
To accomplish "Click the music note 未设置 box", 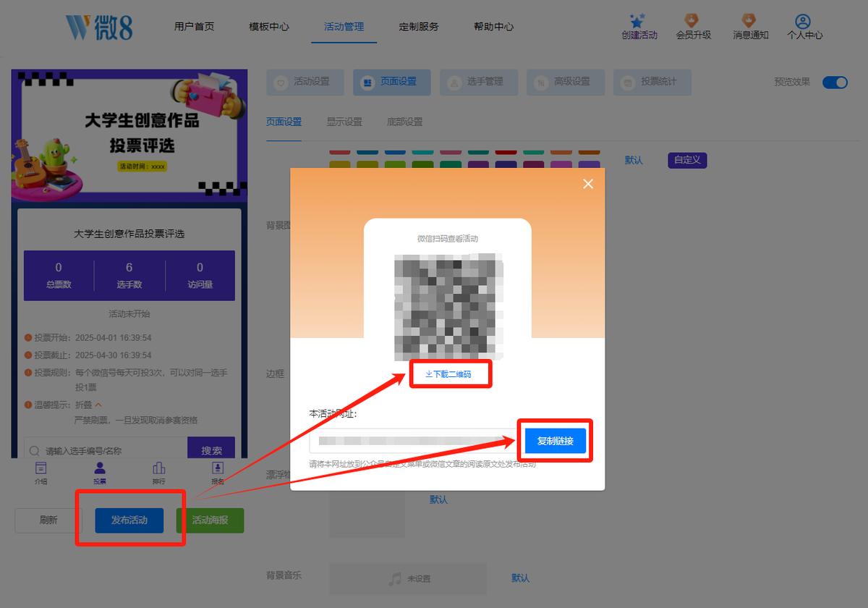I will pos(409,579).
